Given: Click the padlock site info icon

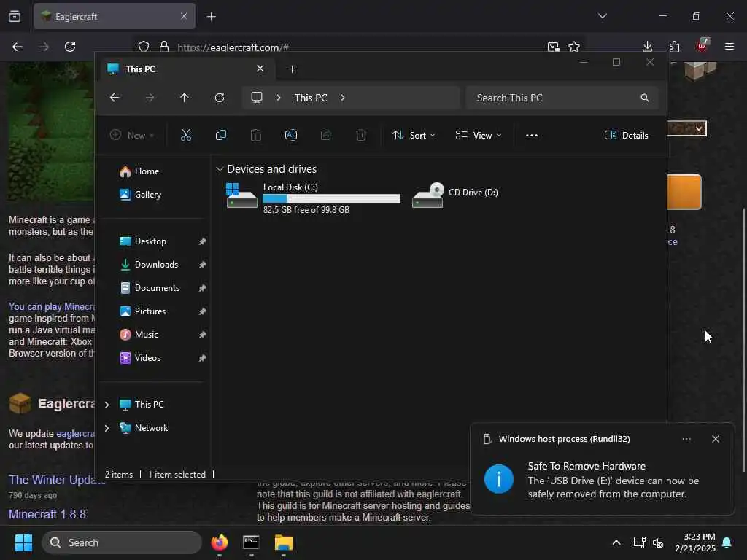Looking at the screenshot, I should [x=164, y=47].
